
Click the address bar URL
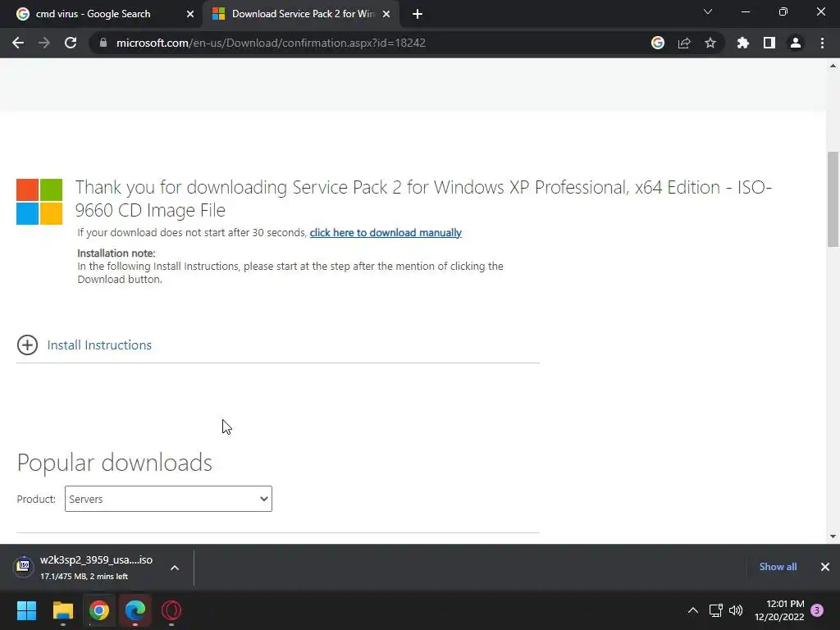coord(271,43)
